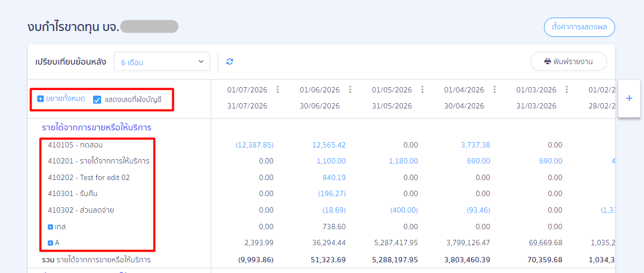644x273 pixels.
Task: Select row 410202 - Test for edit 02
Action: 89,177
